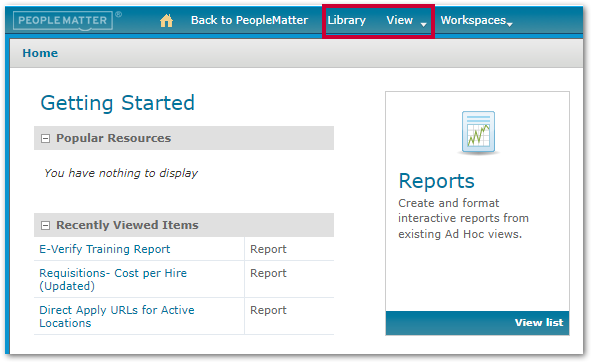Click the Reports heading
Screen dimensions: 592x363
[x=436, y=181]
